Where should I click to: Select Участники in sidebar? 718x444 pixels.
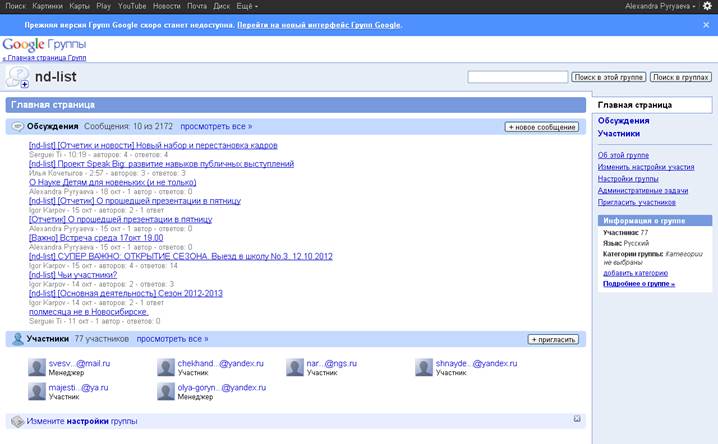tap(619, 133)
